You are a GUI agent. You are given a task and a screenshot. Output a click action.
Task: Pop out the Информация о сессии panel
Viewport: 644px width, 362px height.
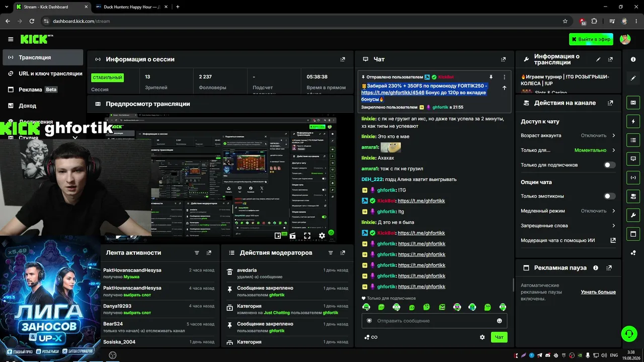point(343,59)
